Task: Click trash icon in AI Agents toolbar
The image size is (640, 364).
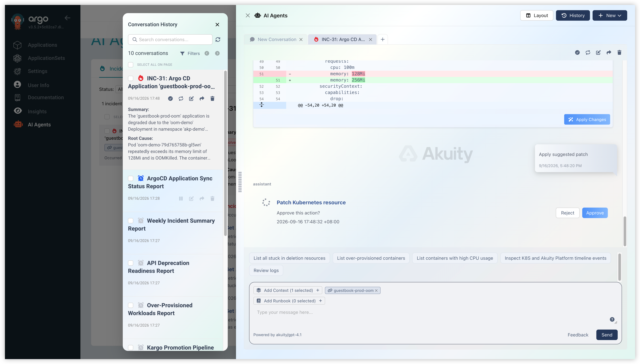Action: click(x=619, y=52)
